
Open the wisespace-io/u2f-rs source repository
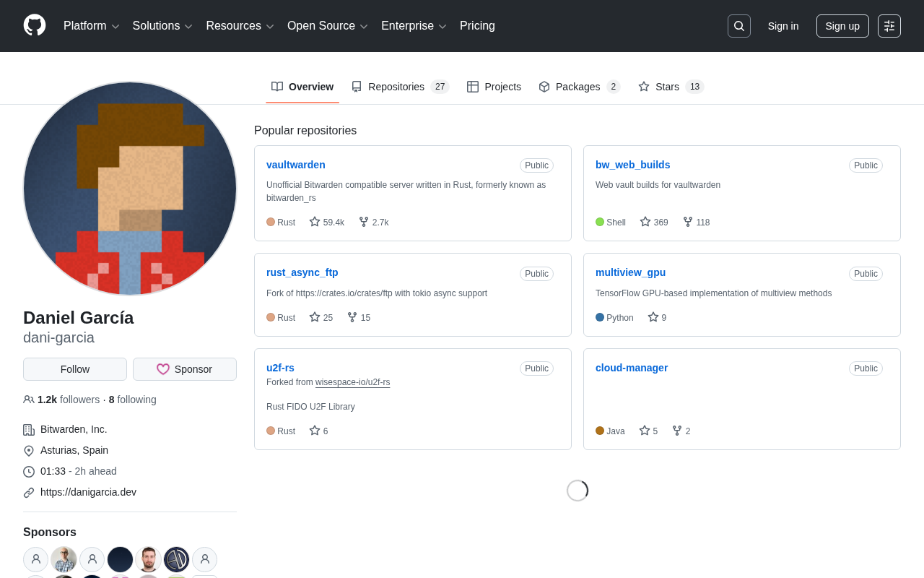tap(352, 382)
